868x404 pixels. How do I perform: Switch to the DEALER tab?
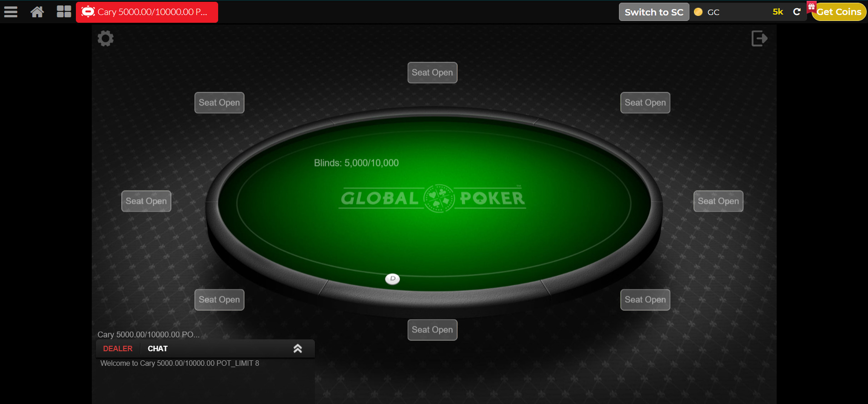click(x=118, y=348)
